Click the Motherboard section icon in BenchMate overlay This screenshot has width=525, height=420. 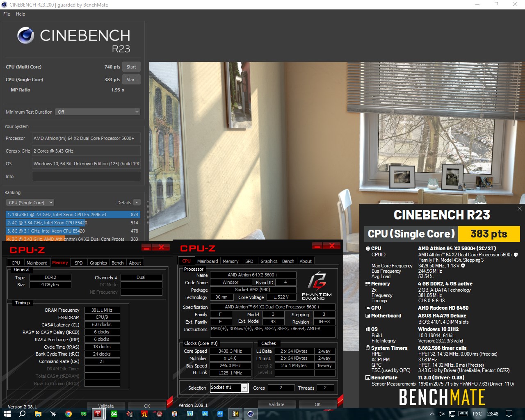[x=368, y=316]
